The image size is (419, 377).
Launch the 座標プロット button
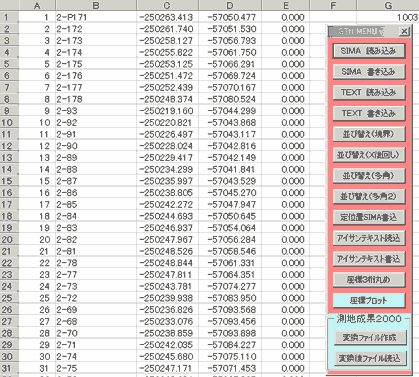click(x=369, y=301)
